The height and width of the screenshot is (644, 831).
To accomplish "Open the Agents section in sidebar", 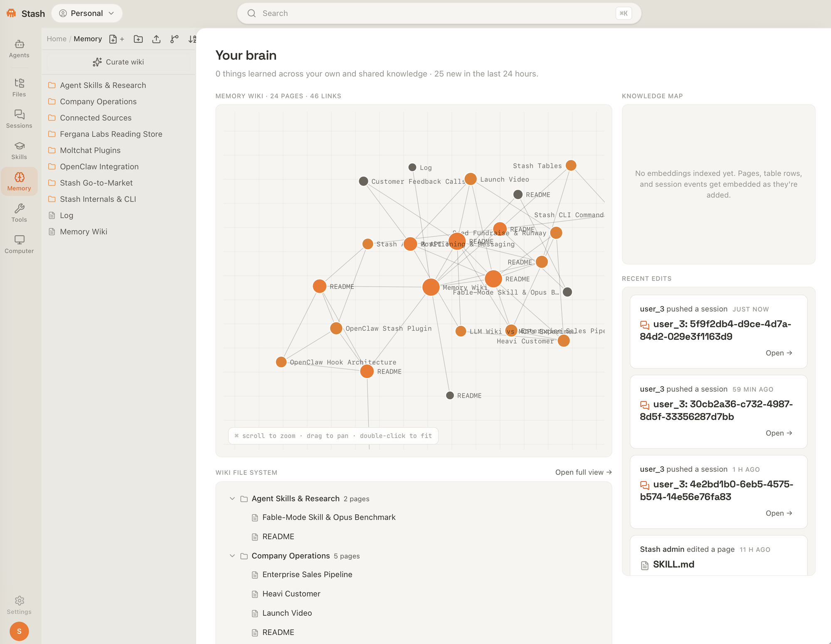I will click(x=19, y=49).
